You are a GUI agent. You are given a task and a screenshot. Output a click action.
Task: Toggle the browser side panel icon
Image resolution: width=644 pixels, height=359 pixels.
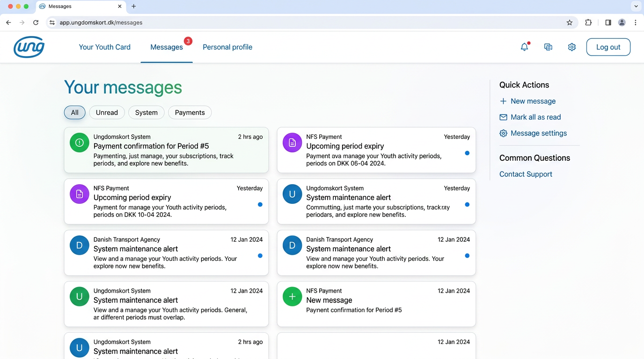pos(608,22)
